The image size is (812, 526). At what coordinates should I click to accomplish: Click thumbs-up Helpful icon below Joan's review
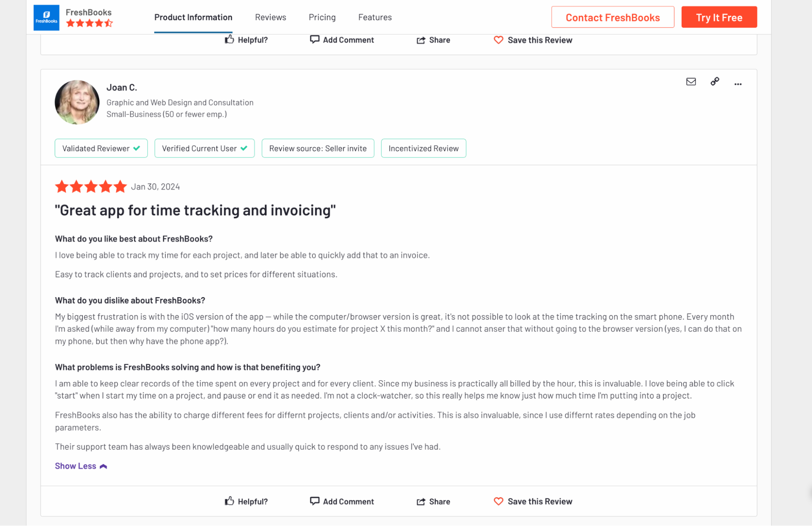tap(230, 501)
